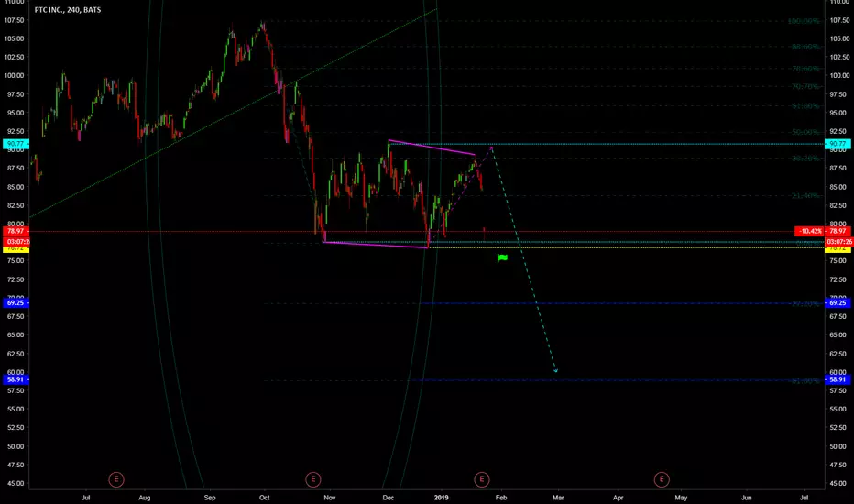
Task: Click the '78.60%' Fibonacci level label
Action: pyautogui.click(x=805, y=69)
